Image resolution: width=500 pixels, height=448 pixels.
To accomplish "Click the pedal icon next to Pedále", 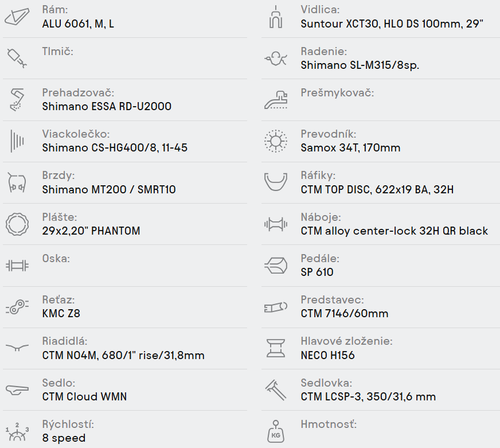I will tap(276, 266).
